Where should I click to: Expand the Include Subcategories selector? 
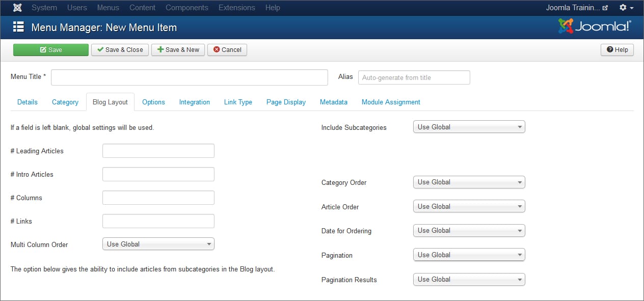468,126
